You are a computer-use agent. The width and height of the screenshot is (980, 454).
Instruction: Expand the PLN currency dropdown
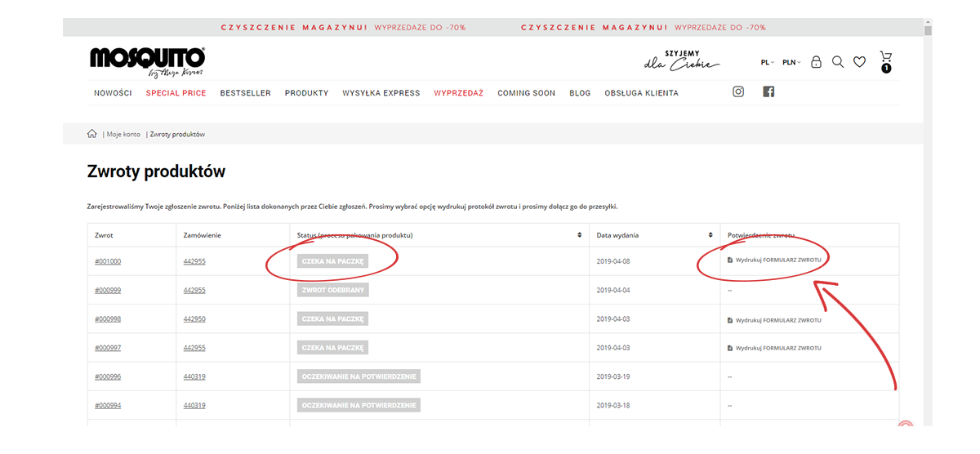click(791, 63)
